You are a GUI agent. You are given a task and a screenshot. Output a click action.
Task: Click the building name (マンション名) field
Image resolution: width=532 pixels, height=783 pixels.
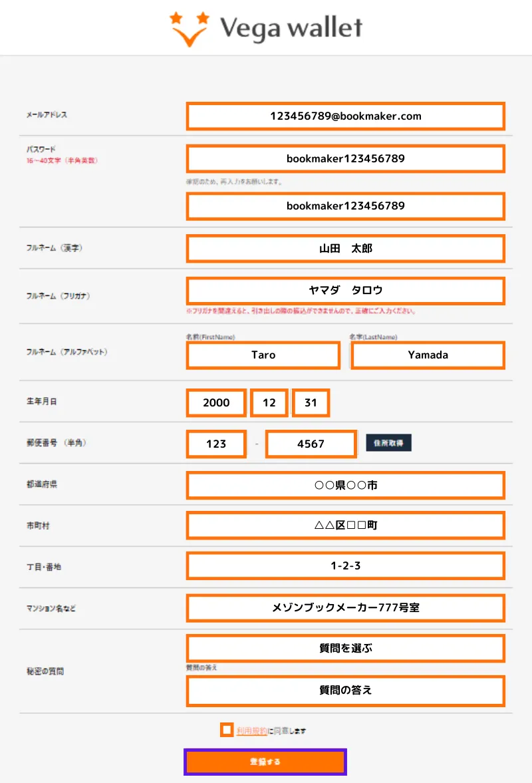(x=345, y=608)
